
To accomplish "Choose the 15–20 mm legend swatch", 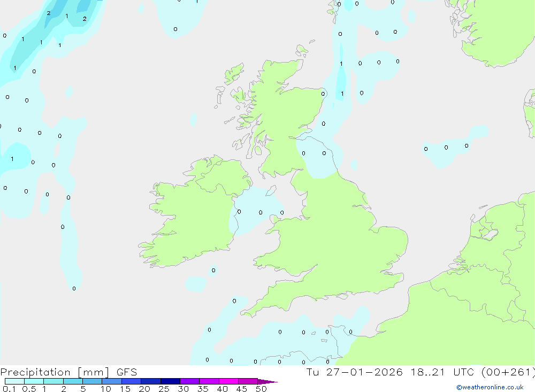I will pyautogui.click(x=132, y=381).
